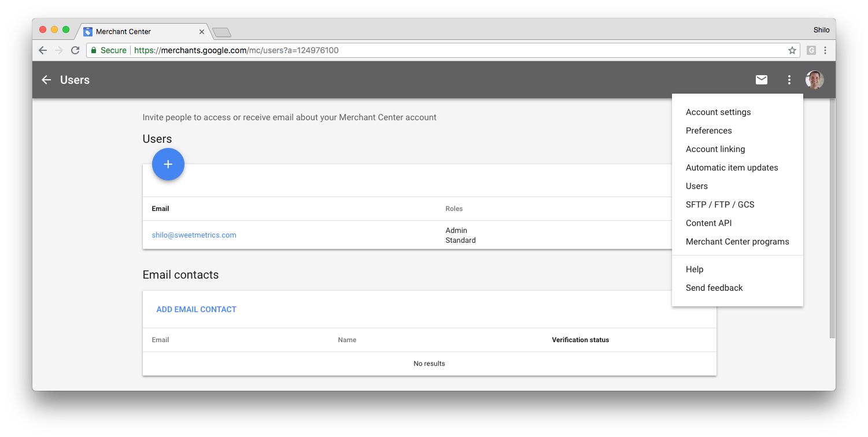
Task: Click the ADD EMAIL CONTACT button
Action: pyautogui.click(x=197, y=309)
